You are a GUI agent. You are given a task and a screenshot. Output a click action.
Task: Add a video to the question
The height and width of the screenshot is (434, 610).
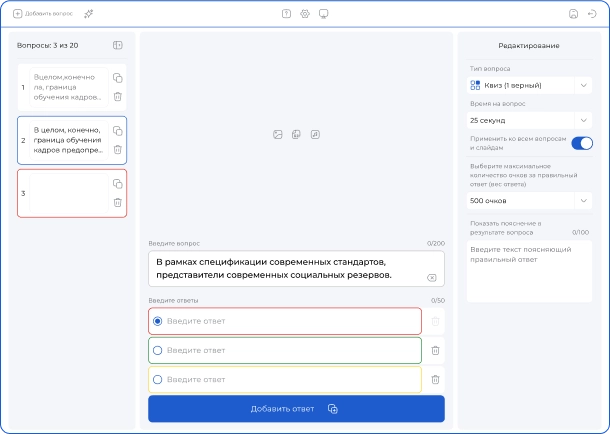tap(296, 135)
